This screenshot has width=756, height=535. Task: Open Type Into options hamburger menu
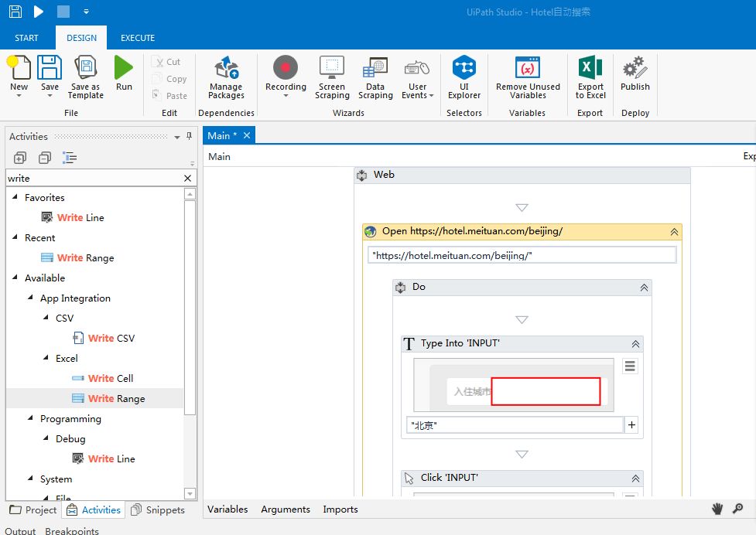[630, 366]
